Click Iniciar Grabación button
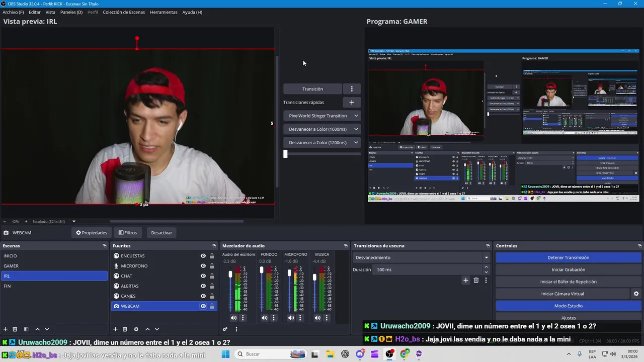The height and width of the screenshot is (362, 644). 568,269
